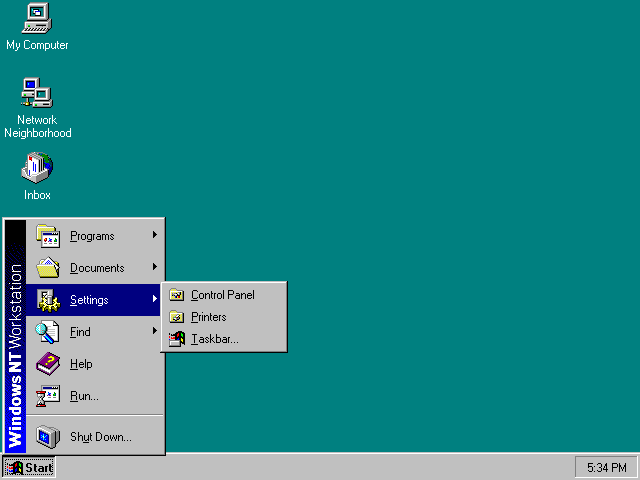Open Documents from the Start menu

coord(95,268)
